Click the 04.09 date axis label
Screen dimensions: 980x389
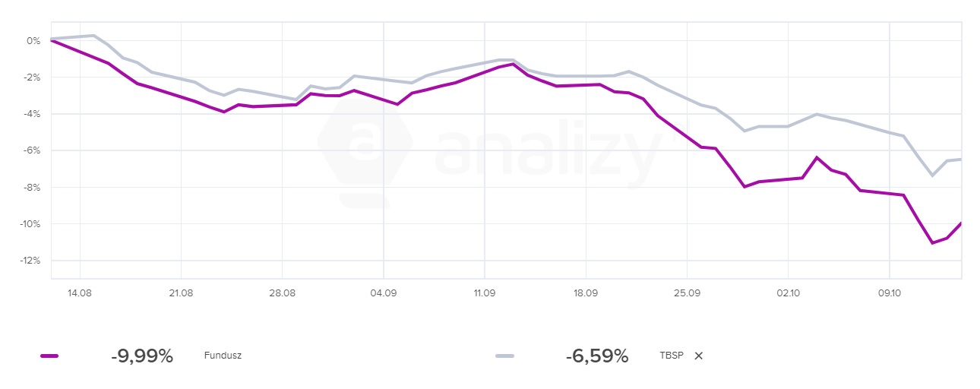pyautogui.click(x=384, y=293)
